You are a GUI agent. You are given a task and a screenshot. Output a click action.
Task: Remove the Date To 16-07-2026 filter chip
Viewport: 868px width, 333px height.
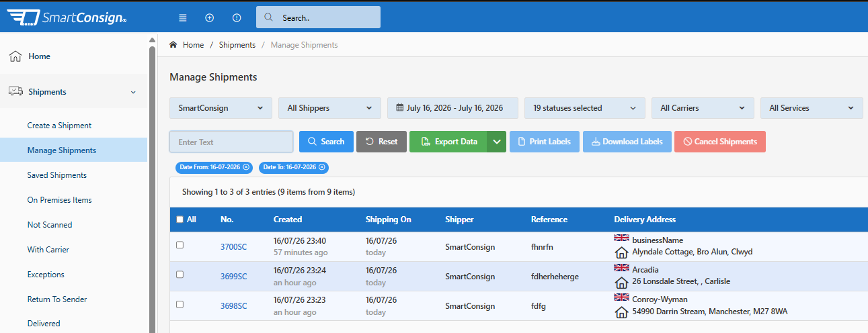(323, 167)
